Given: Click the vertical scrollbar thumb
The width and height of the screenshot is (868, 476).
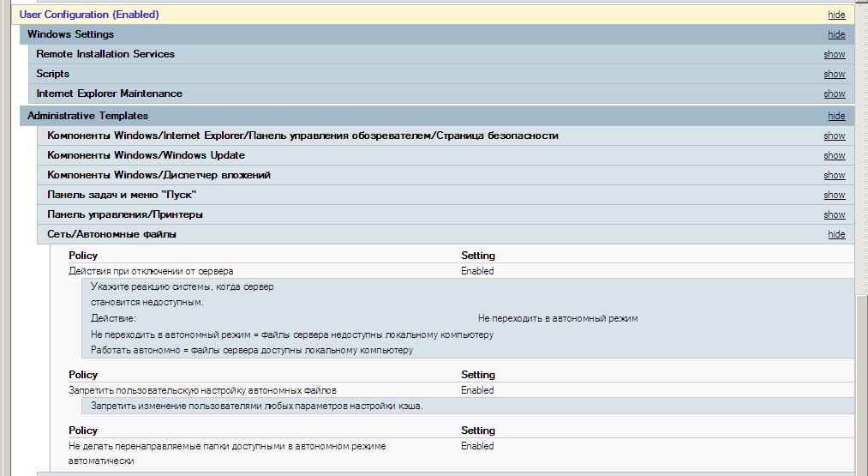Looking at the screenshot, I should click(861, 385).
